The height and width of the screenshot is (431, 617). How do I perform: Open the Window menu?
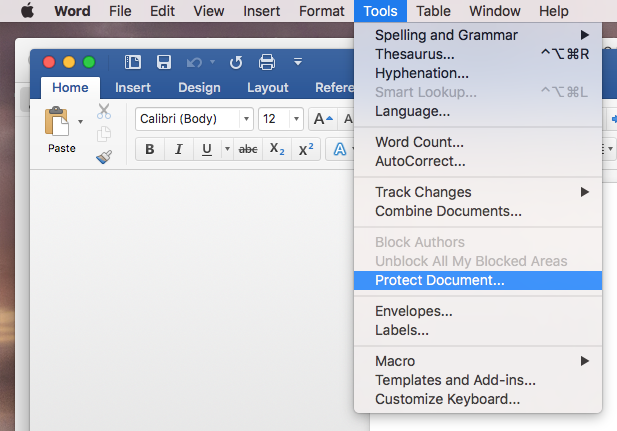point(495,11)
